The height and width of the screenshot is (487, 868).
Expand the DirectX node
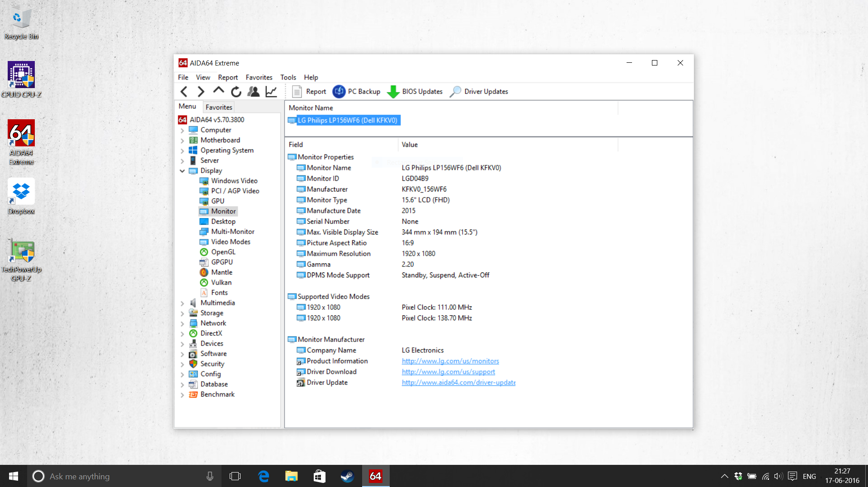(x=182, y=334)
